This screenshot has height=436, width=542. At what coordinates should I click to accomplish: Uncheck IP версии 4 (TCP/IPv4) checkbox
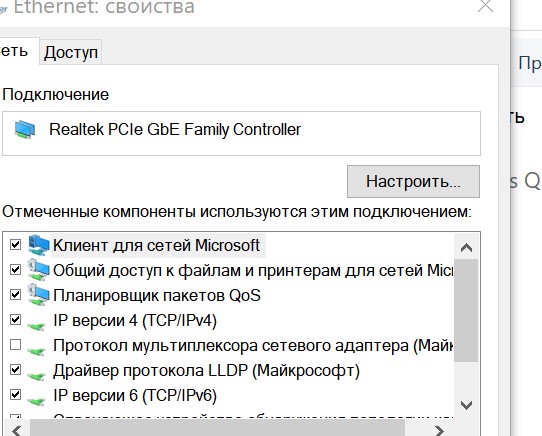coord(16,319)
